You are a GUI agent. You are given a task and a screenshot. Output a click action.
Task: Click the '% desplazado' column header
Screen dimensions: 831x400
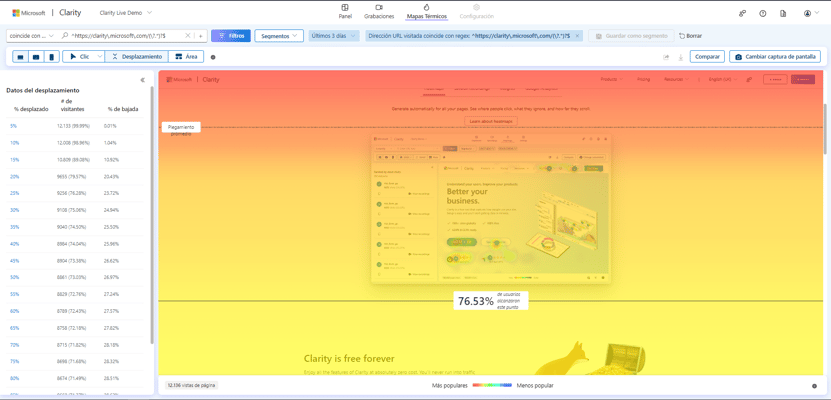point(31,109)
